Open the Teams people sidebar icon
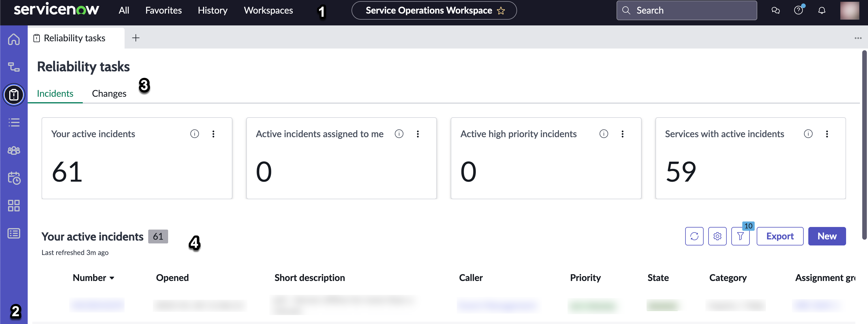The image size is (868, 324). 14,150
